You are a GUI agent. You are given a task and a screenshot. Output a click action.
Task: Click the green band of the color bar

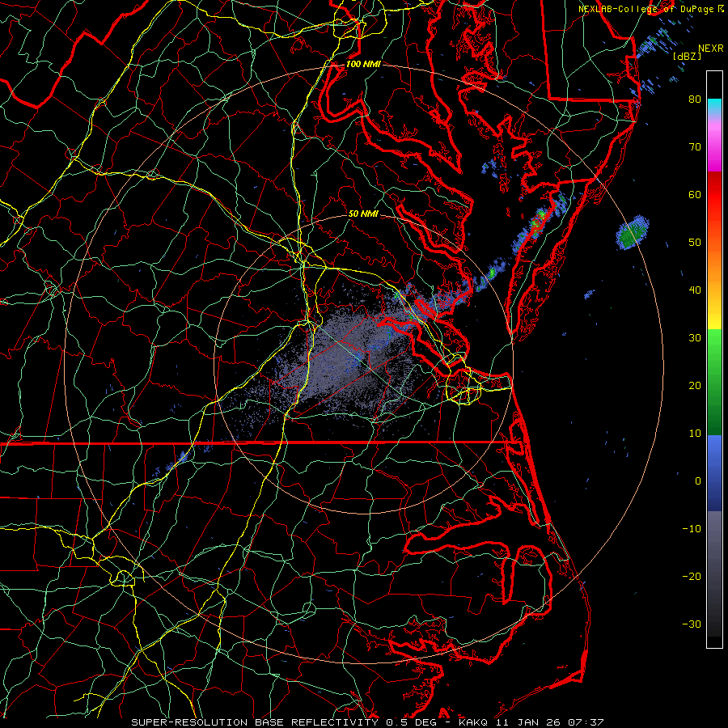pyautogui.click(x=714, y=382)
